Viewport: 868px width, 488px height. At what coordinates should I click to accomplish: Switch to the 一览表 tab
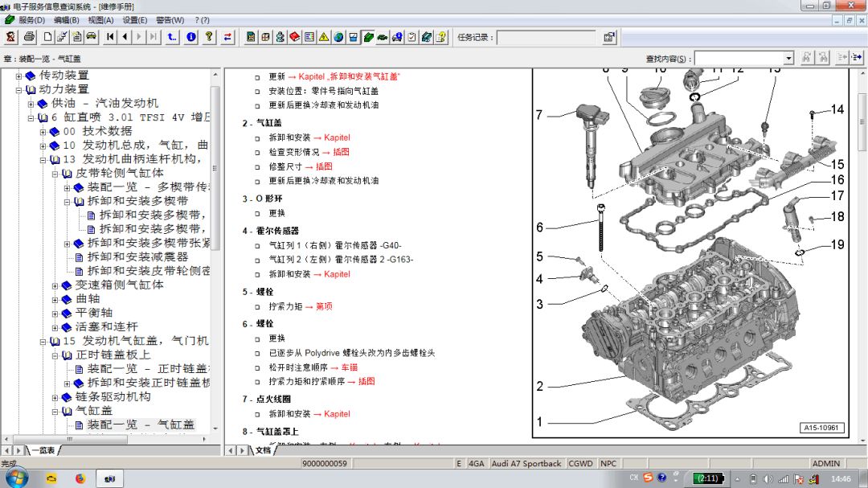[42, 450]
